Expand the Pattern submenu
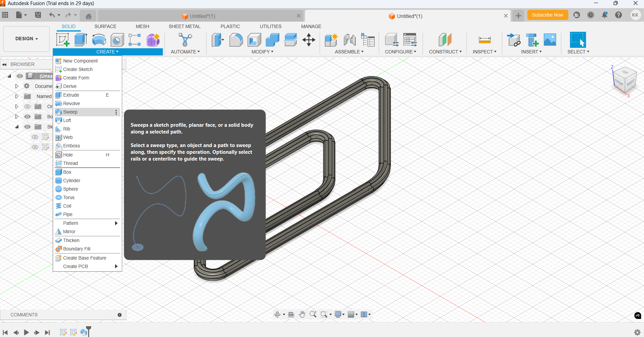This screenshot has width=644, height=337. pyautogui.click(x=87, y=223)
